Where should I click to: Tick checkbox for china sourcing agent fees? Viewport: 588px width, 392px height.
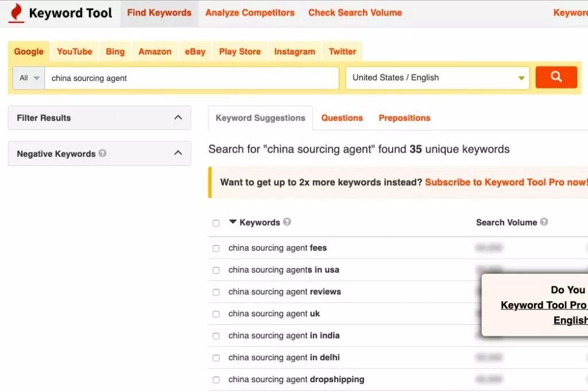216,249
